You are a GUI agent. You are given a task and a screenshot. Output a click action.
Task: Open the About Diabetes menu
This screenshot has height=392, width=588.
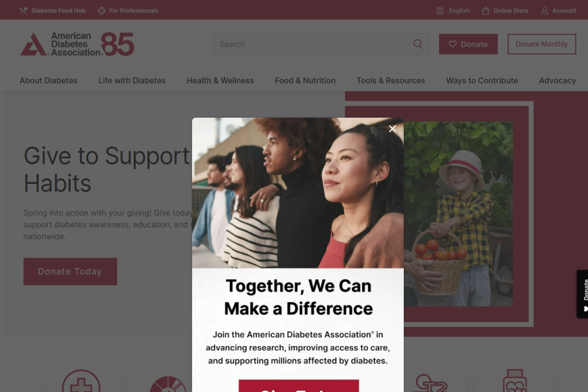coord(49,80)
